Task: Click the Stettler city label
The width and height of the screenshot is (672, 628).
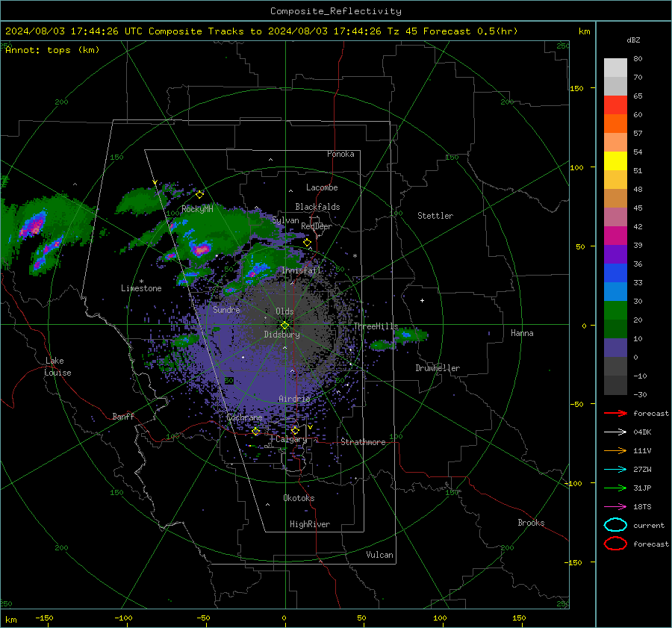Action: [435, 216]
